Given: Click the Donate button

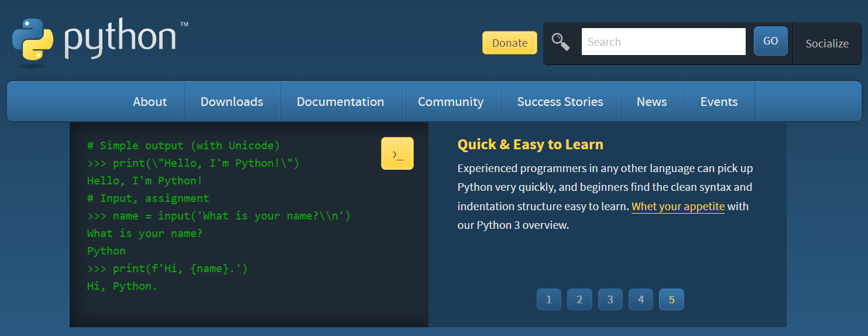Looking at the screenshot, I should point(510,43).
